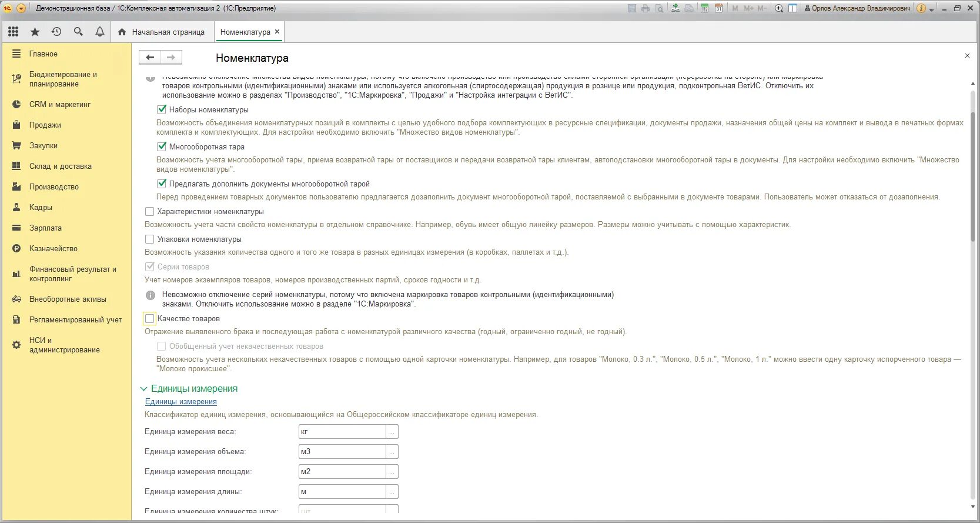Open the Продажи section

(45, 125)
